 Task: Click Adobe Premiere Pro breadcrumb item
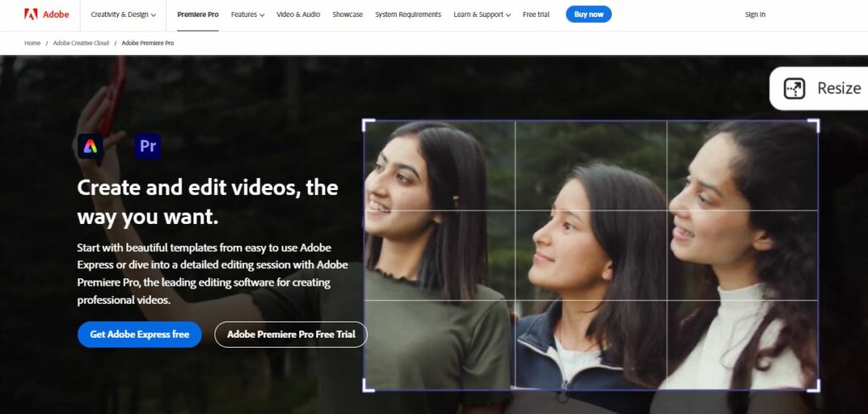(x=147, y=42)
